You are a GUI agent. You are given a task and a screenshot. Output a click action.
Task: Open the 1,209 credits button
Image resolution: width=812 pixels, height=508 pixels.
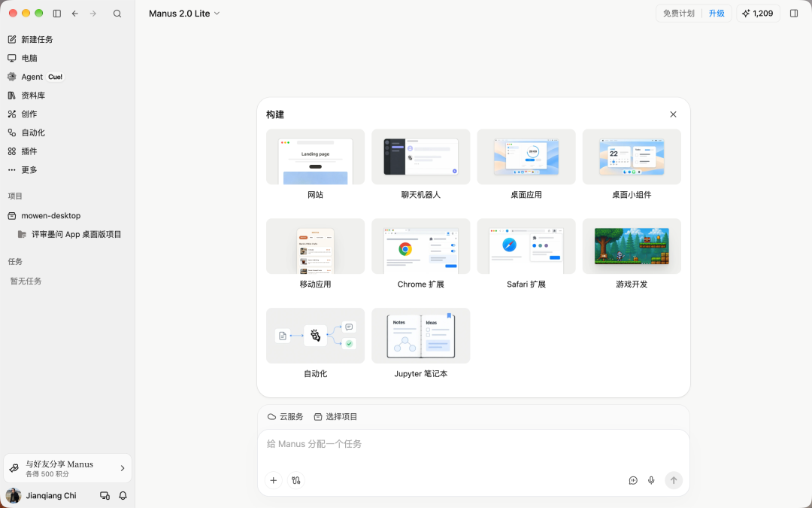coord(758,14)
